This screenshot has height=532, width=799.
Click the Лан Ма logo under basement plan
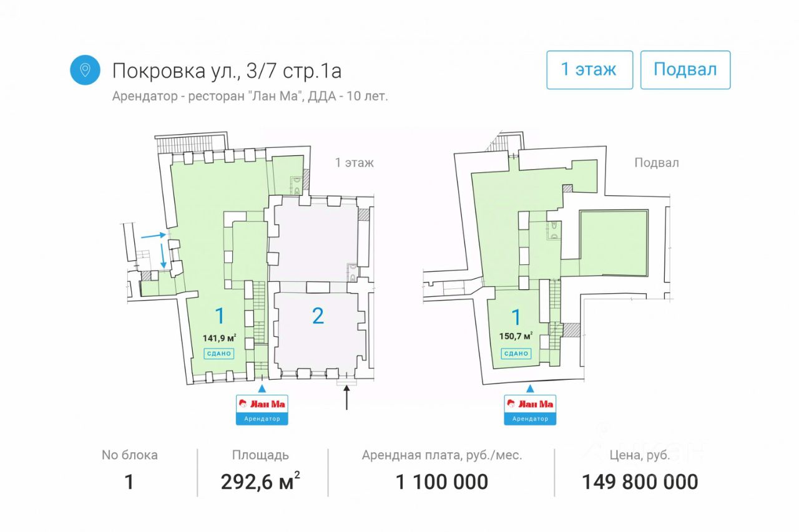coord(530,404)
